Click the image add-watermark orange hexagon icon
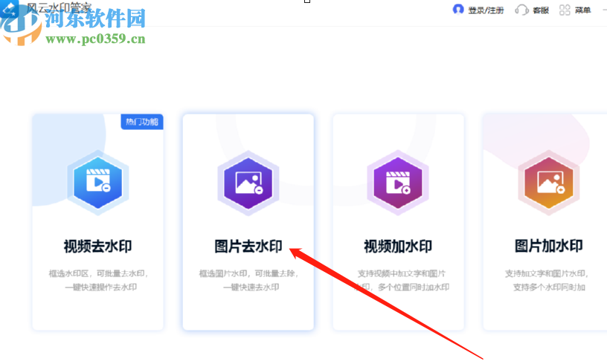This screenshot has height=364, width=607. coord(548,183)
